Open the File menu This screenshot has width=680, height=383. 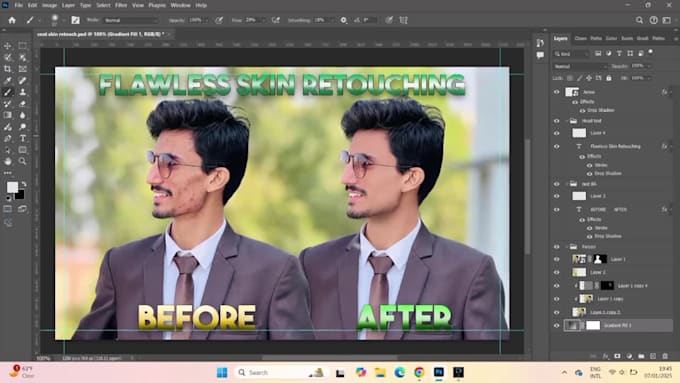(x=19, y=5)
